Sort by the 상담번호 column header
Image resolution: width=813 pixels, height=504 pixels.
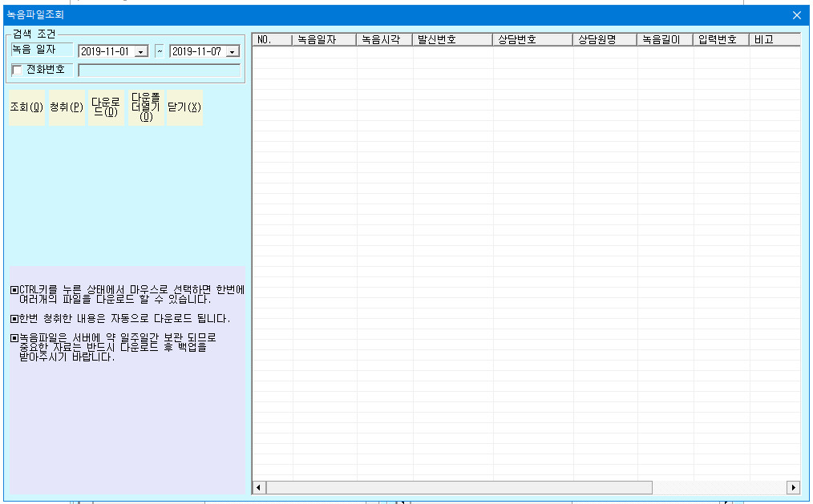point(533,39)
